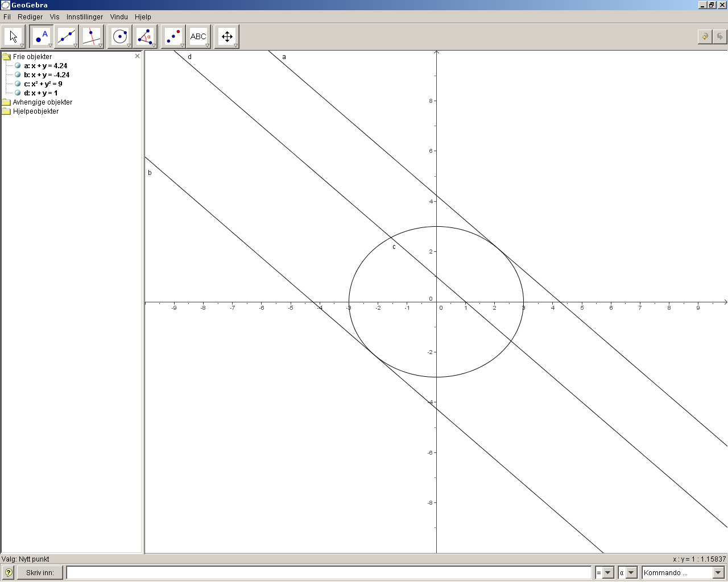Select the Move arrow tool

tap(13, 37)
